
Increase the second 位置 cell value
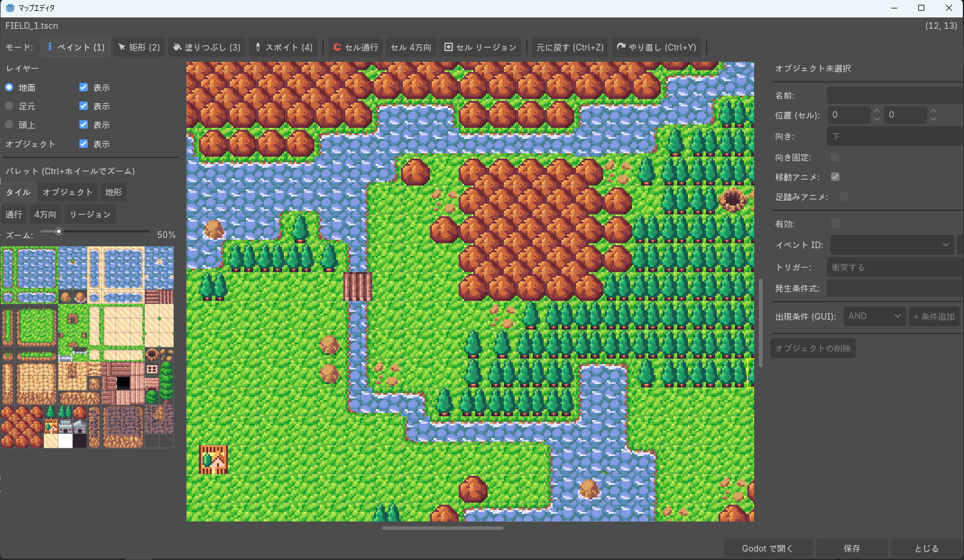click(933, 111)
